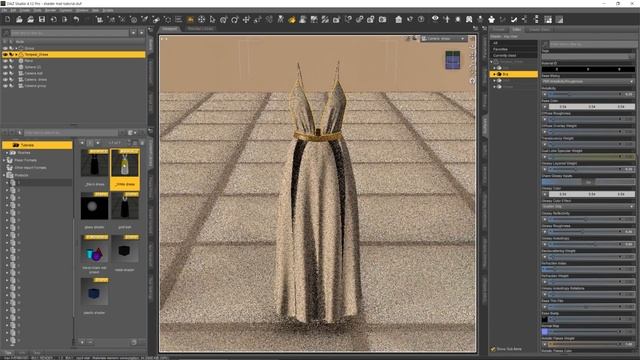Toggle visibility of the Camera group node

coord(5,86)
